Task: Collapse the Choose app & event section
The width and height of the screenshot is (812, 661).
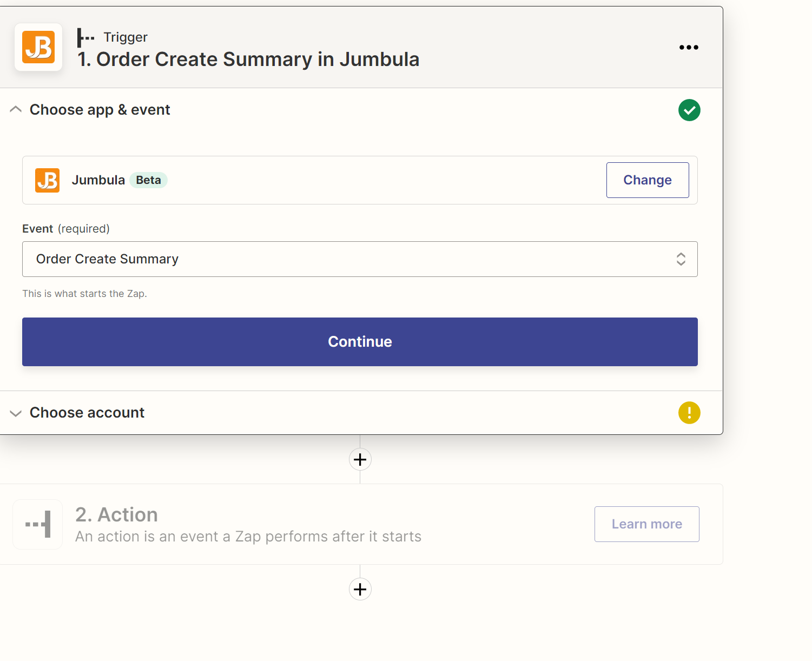Action: (x=16, y=110)
